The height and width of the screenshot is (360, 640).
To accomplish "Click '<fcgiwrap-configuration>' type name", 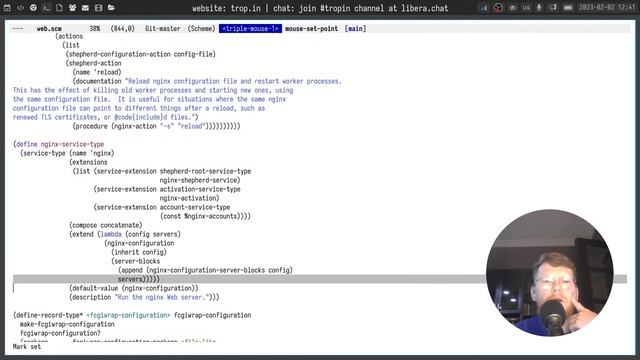I will coord(129,315).
